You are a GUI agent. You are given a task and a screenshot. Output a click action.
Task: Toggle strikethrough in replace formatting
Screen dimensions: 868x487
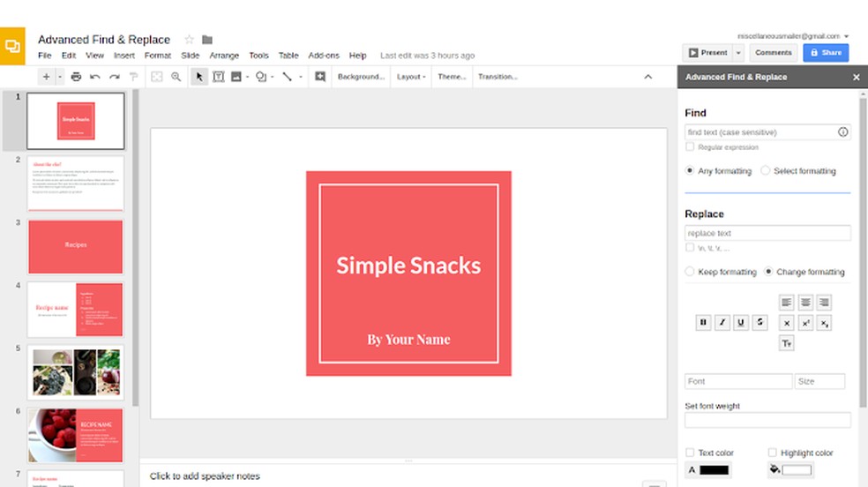point(759,322)
